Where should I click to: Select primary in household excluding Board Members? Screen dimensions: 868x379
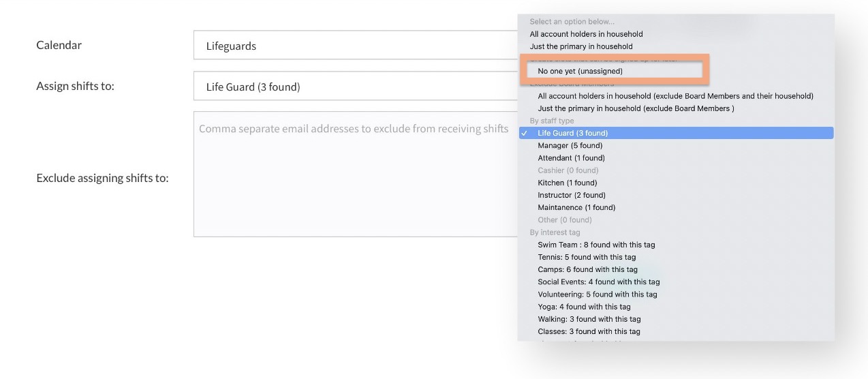point(636,108)
